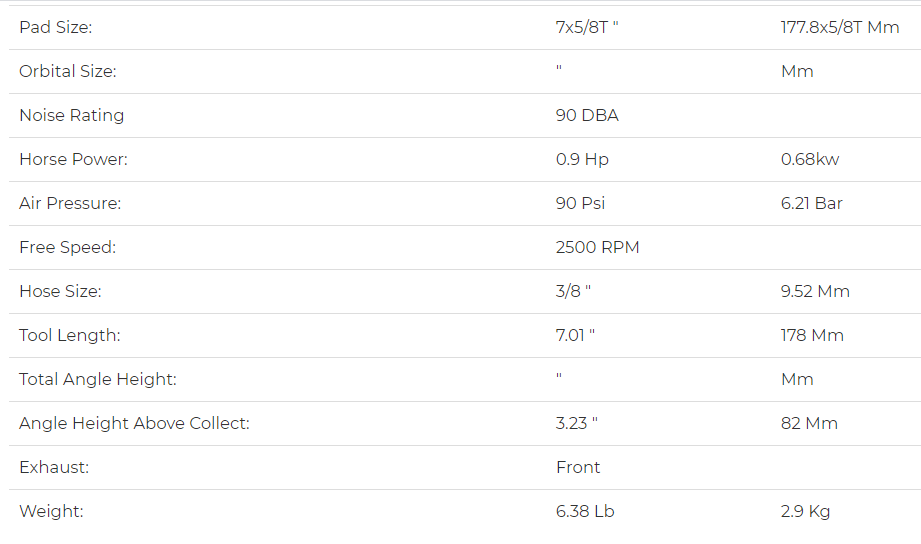921x544 pixels.
Task: Click the 90 Psi value
Action: click(580, 204)
